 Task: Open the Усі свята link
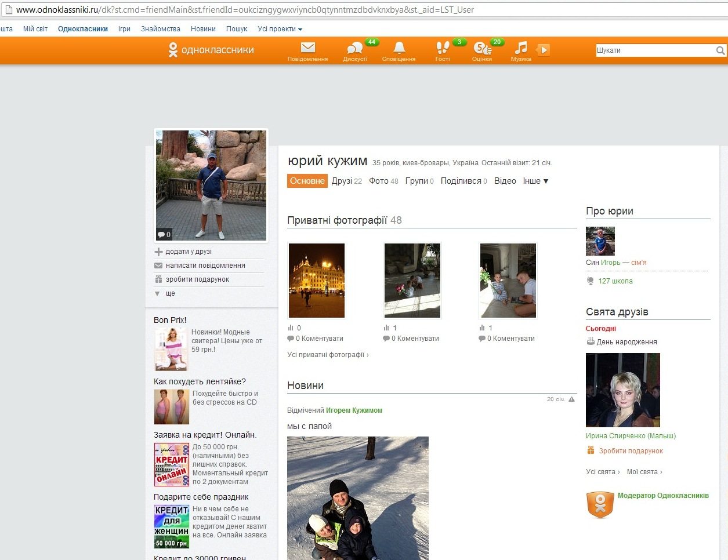pos(603,472)
